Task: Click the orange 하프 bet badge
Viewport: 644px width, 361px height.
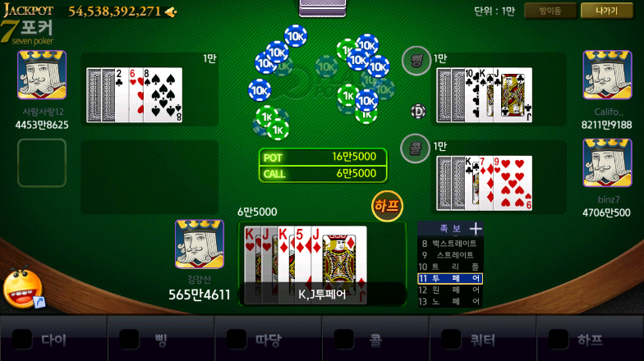Action: pos(387,206)
